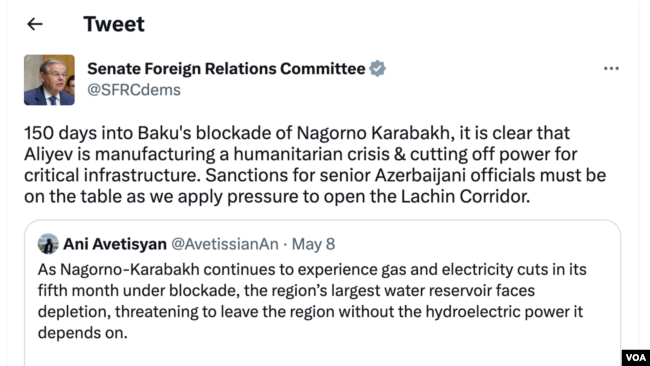Click the quoted text "depends on."

coord(82,333)
